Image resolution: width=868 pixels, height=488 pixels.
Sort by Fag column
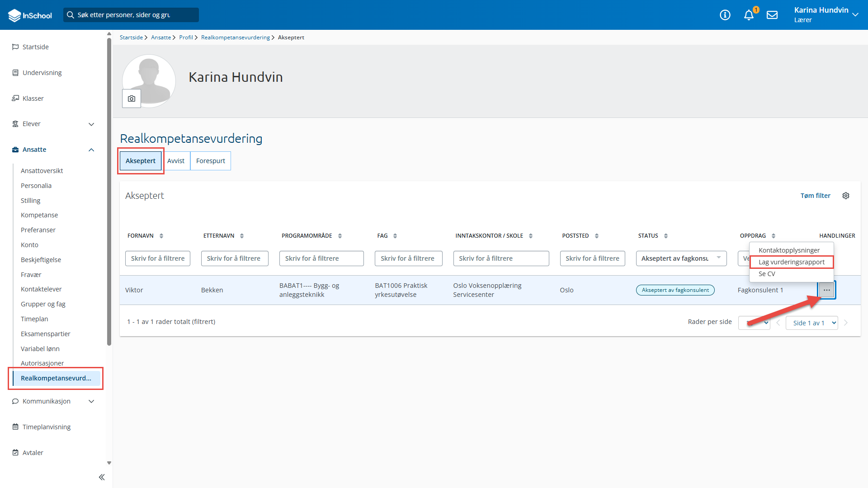(395, 236)
